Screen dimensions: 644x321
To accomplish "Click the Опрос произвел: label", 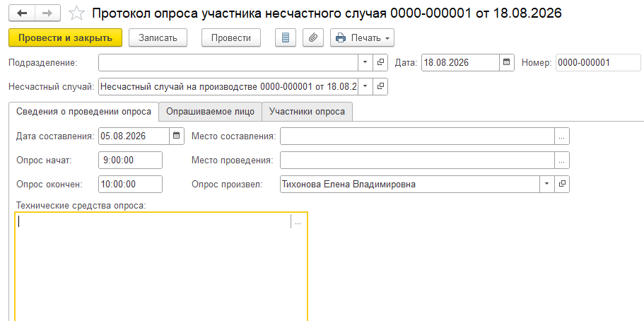I will tap(227, 184).
